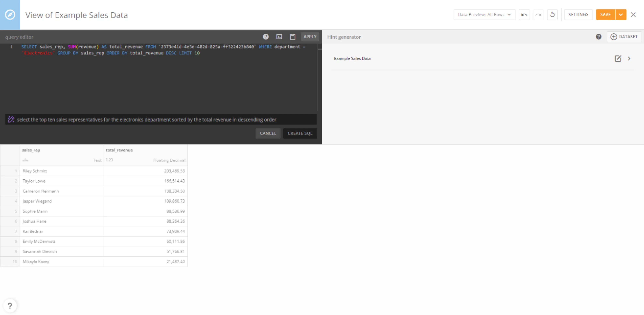The height and width of the screenshot is (315, 644).
Task: Select the Sophie Mann cell
Action: 62,211
